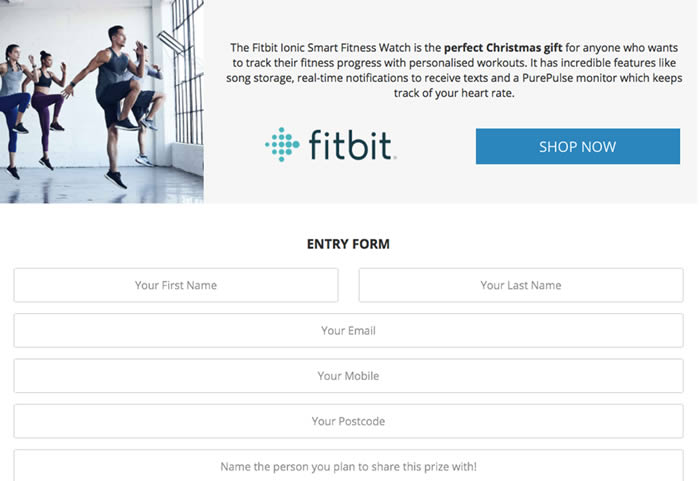Click the bold 'perfect Christmas gift' text
This screenshot has height=481, width=700.
pyautogui.click(x=503, y=48)
